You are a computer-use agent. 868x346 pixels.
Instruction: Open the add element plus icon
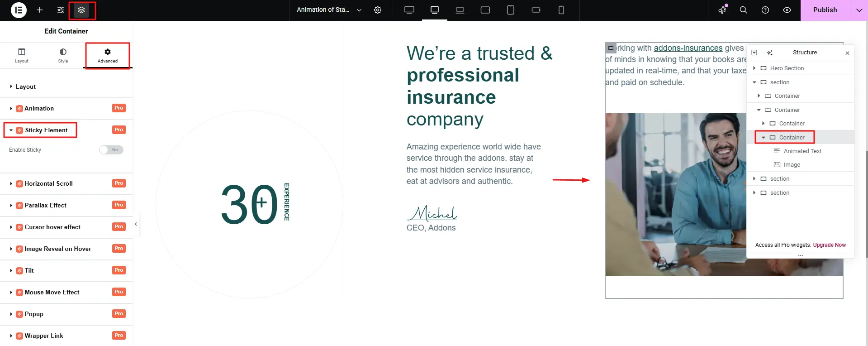point(40,10)
